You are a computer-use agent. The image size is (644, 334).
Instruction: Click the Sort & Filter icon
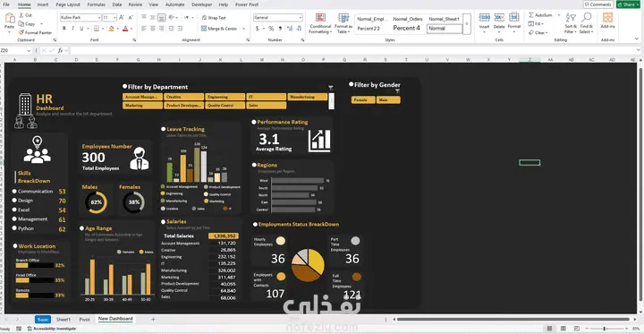point(571,18)
